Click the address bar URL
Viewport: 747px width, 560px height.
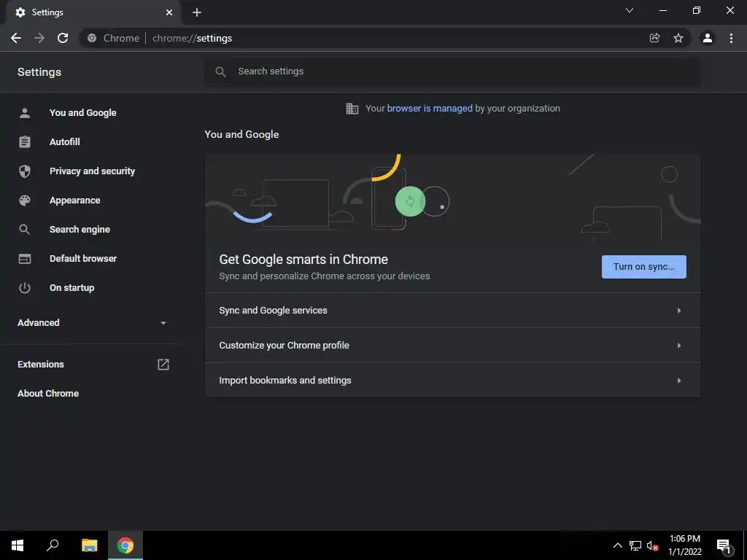tap(192, 38)
